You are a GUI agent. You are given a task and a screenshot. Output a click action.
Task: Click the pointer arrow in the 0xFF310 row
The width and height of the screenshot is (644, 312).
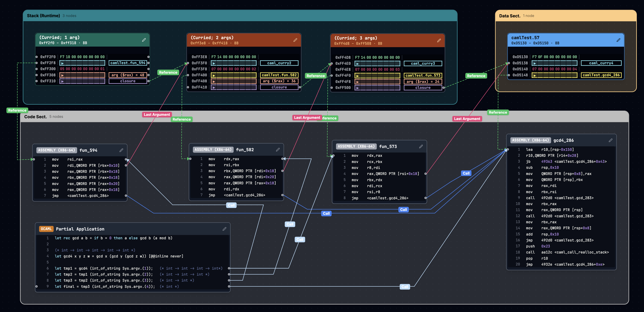(62, 81)
